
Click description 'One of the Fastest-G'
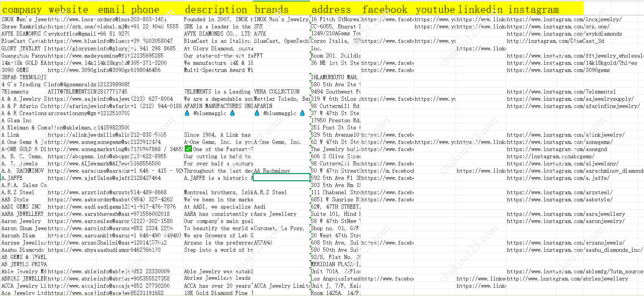click(219, 149)
